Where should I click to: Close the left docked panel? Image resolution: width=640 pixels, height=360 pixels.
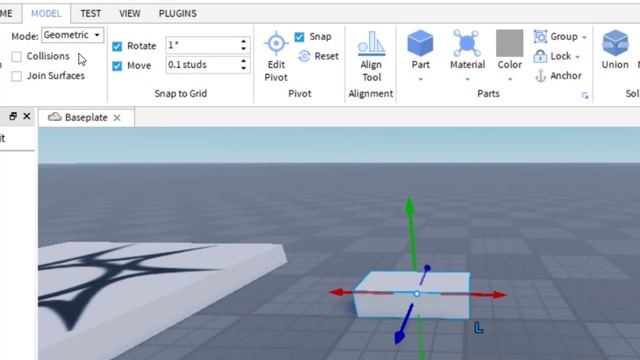[x=27, y=116]
